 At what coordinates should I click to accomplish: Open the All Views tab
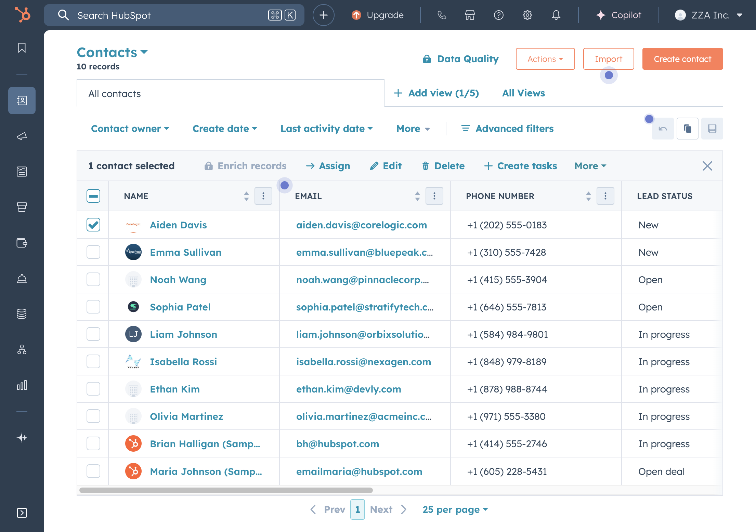tap(523, 93)
